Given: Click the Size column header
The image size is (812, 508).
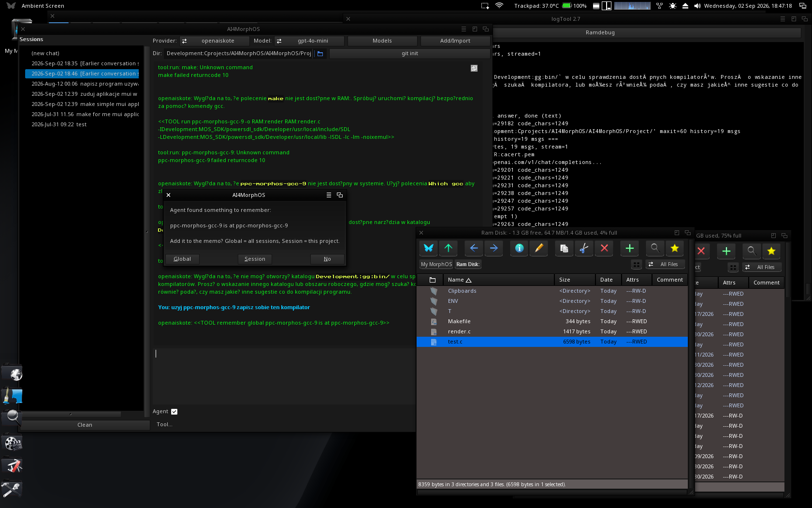Looking at the screenshot, I should click(x=575, y=280).
